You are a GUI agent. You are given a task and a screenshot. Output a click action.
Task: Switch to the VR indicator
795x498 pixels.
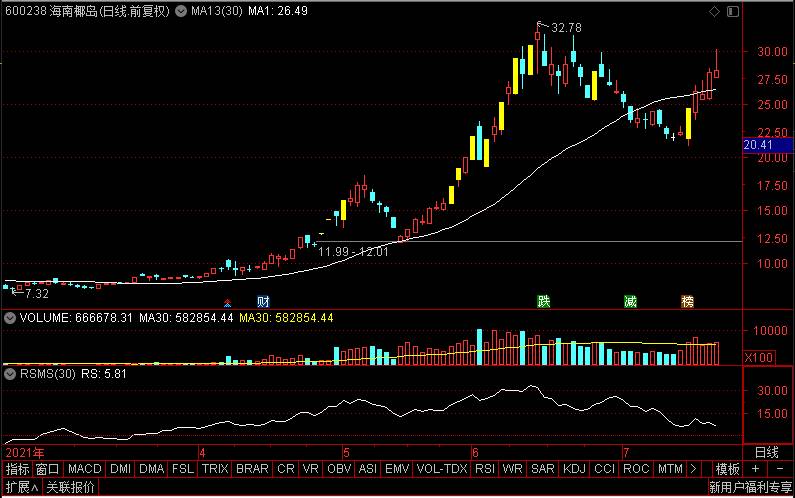(x=310, y=469)
